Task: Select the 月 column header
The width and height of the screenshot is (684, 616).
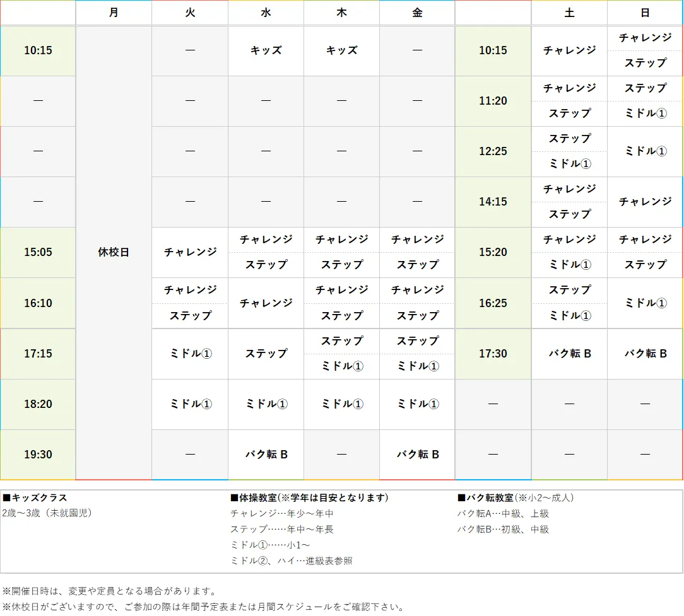Action: click(x=114, y=13)
